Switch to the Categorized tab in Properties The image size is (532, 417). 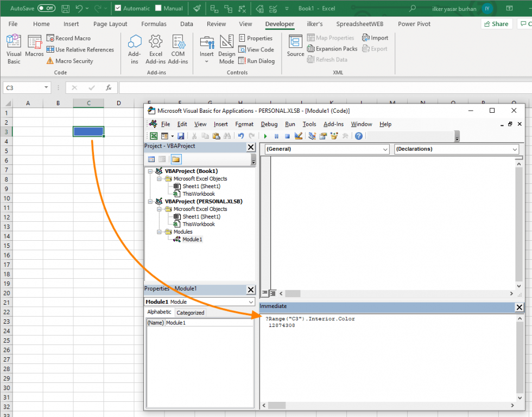coord(190,312)
